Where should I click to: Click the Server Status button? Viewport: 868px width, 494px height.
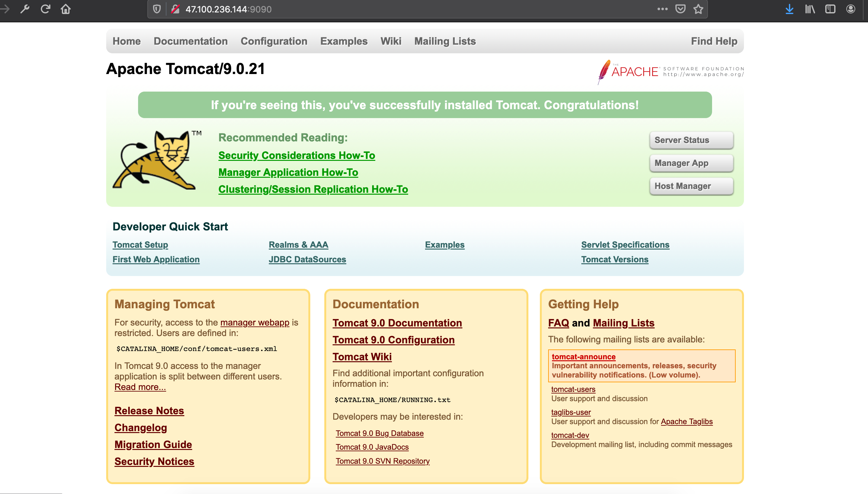pos(691,140)
